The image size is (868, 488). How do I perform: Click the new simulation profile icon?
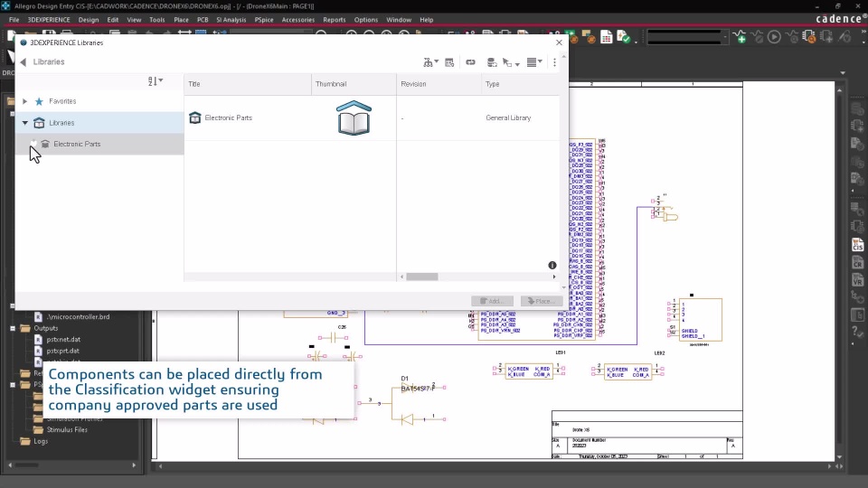pos(740,37)
